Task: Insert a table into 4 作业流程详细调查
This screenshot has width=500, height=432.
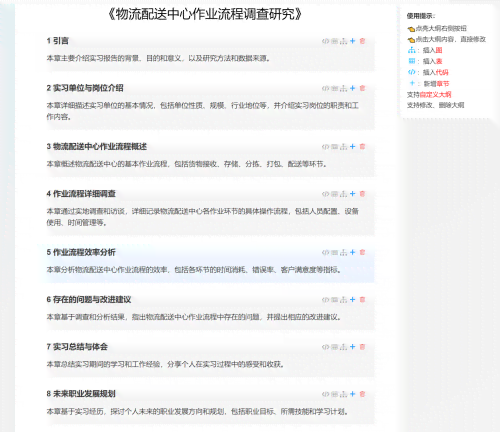Action: [335, 194]
